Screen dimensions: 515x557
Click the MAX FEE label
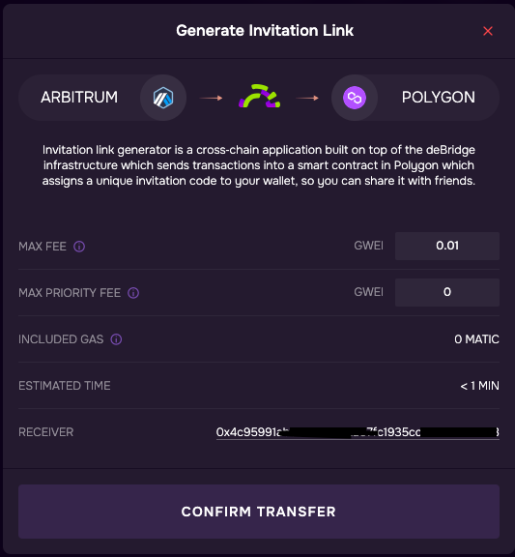pos(42,246)
